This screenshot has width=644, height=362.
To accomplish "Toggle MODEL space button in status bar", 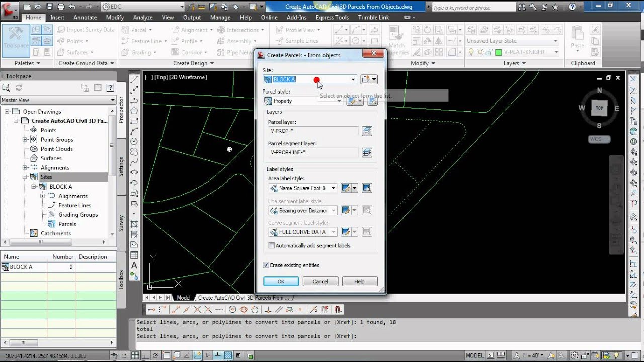I will (474, 355).
